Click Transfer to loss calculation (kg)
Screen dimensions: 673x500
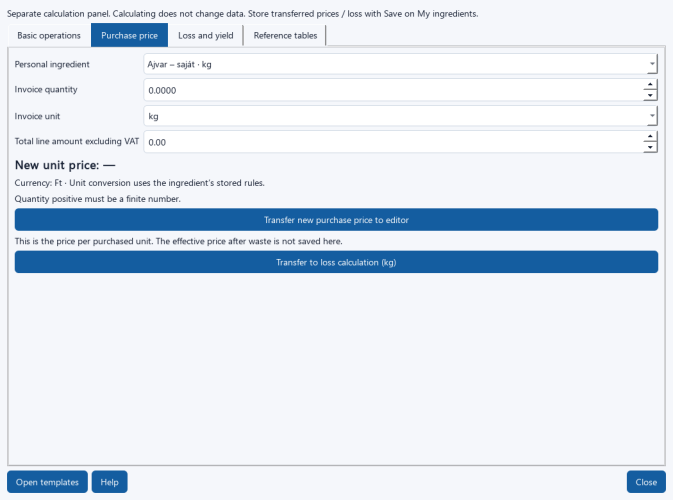[336, 262]
